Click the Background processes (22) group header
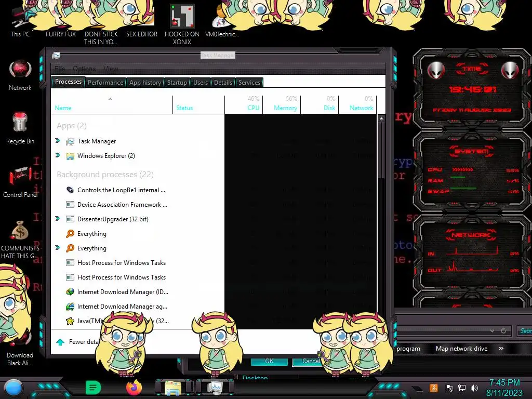The image size is (532, 399). 105,175
